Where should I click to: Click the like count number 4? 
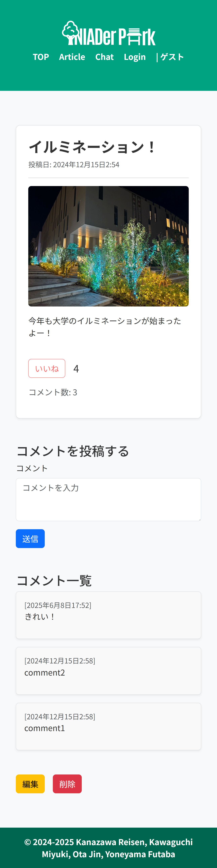pyautogui.click(x=76, y=369)
